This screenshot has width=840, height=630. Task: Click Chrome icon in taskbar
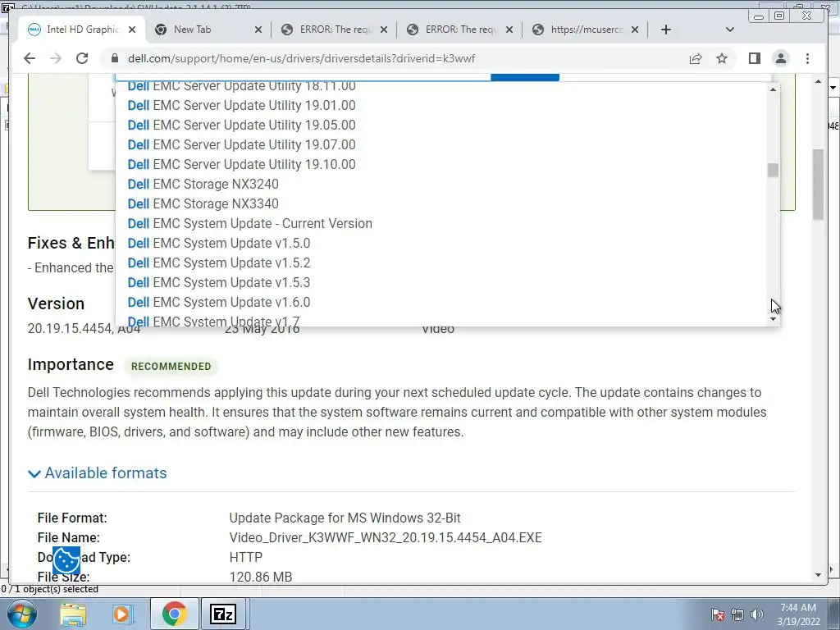[x=175, y=614]
